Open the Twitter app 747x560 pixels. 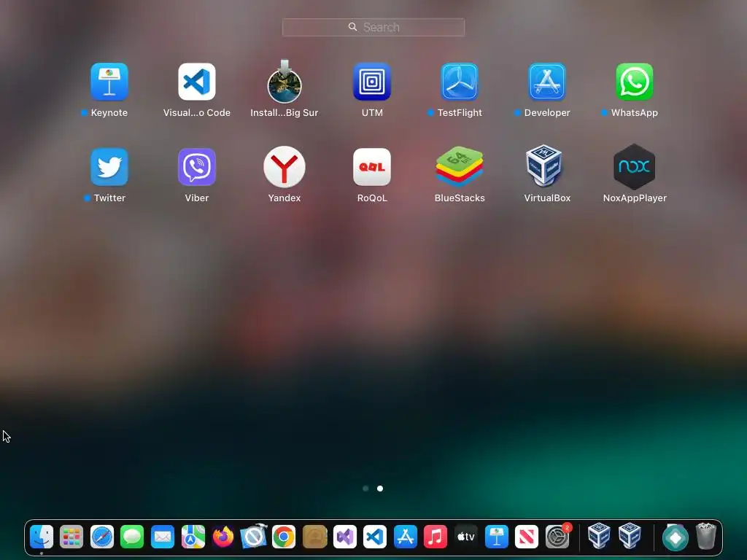(x=109, y=167)
